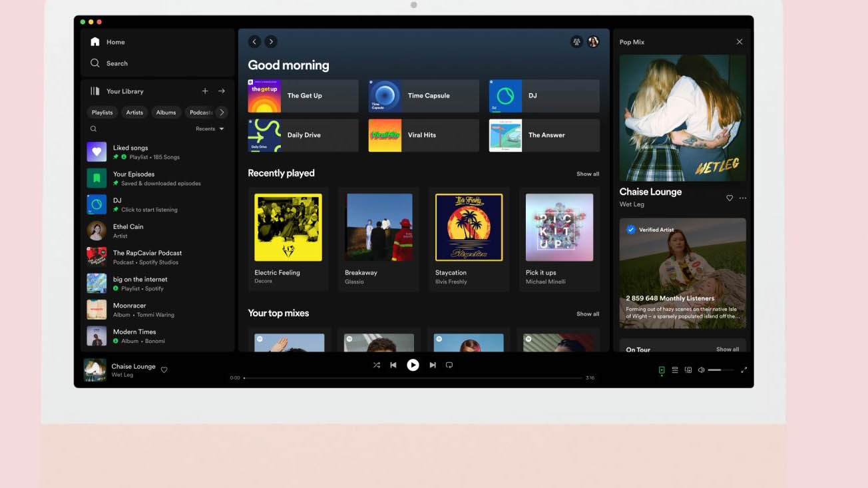Go to Home in the sidebar
Image resolution: width=868 pixels, height=488 pixels.
108,42
